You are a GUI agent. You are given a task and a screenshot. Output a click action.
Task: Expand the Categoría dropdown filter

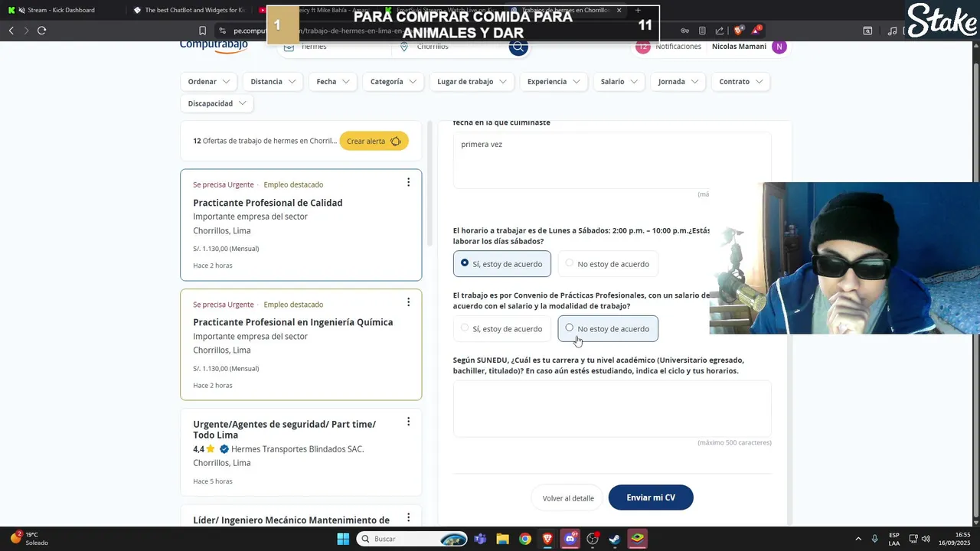click(394, 82)
